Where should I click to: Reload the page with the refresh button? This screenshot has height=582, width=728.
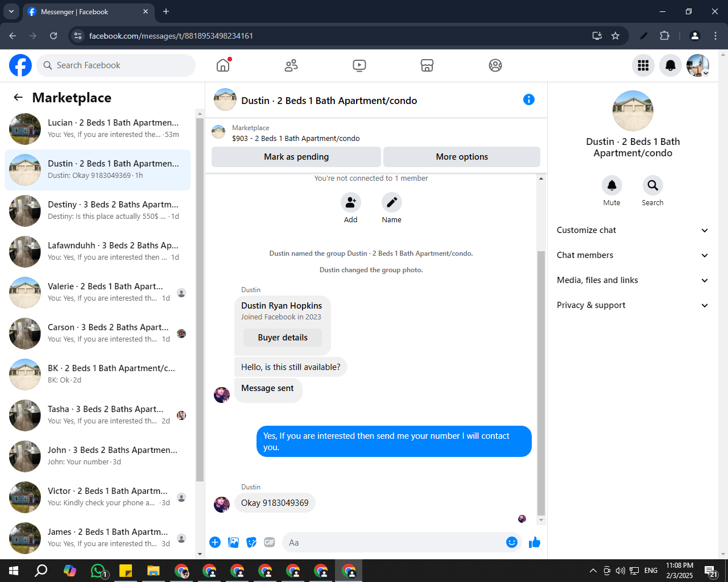point(53,36)
